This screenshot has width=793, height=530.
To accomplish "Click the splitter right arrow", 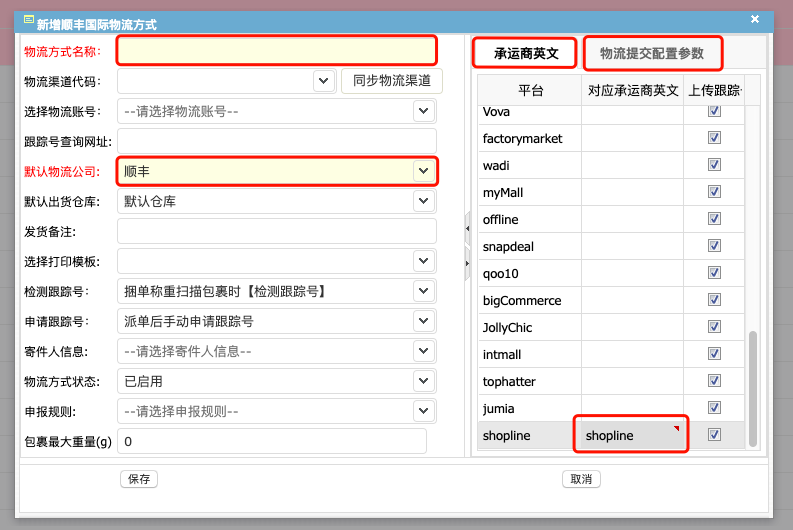I will tap(467, 263).
